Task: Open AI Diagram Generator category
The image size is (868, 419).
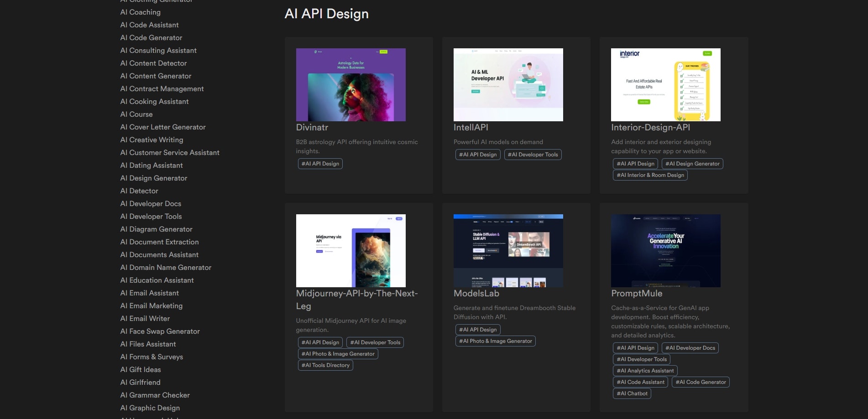Action: click(156, 229)
